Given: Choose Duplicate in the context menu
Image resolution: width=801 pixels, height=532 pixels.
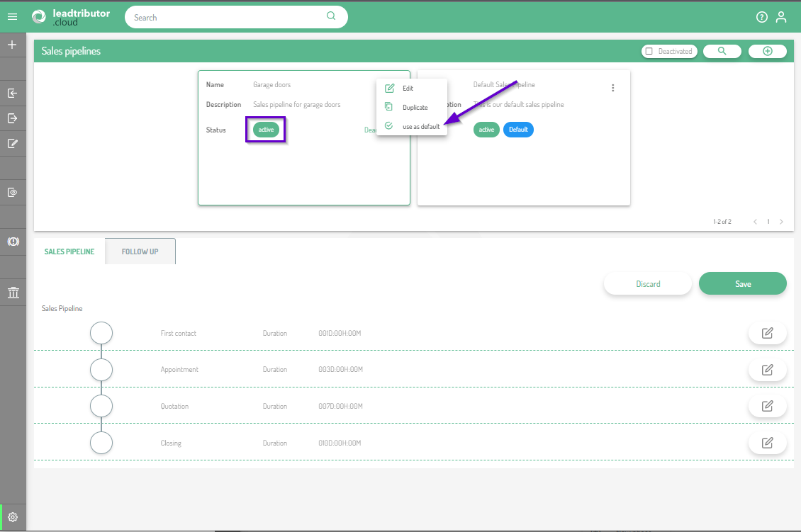Looking at the screenshot, I should click(x=415, y=108).
